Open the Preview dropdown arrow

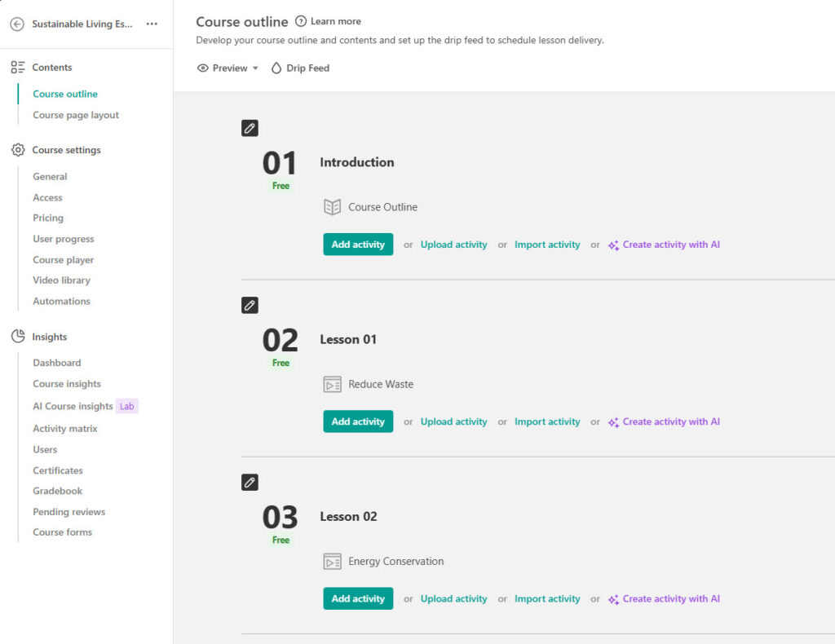click(255, 68)
